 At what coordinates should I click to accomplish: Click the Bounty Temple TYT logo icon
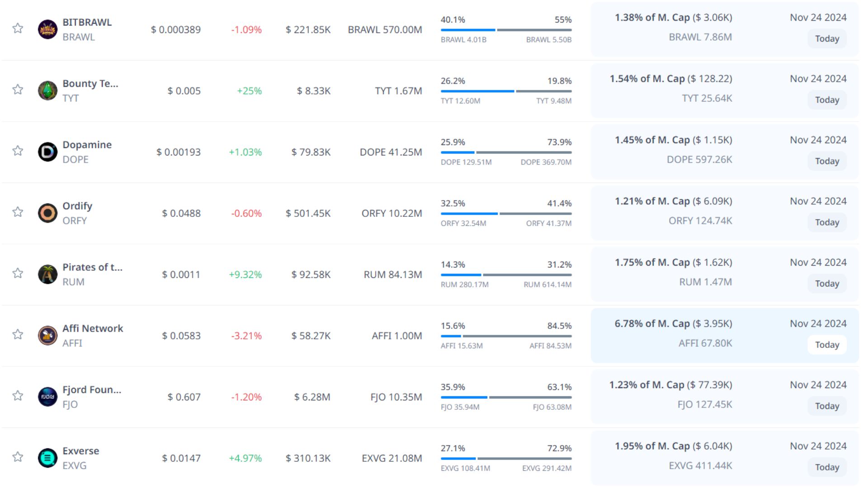(47, 91)
